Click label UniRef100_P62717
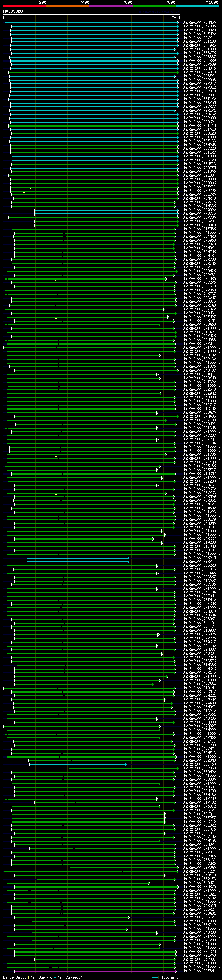Viewport: 222px width, 980px height. (x=199, y=405)
